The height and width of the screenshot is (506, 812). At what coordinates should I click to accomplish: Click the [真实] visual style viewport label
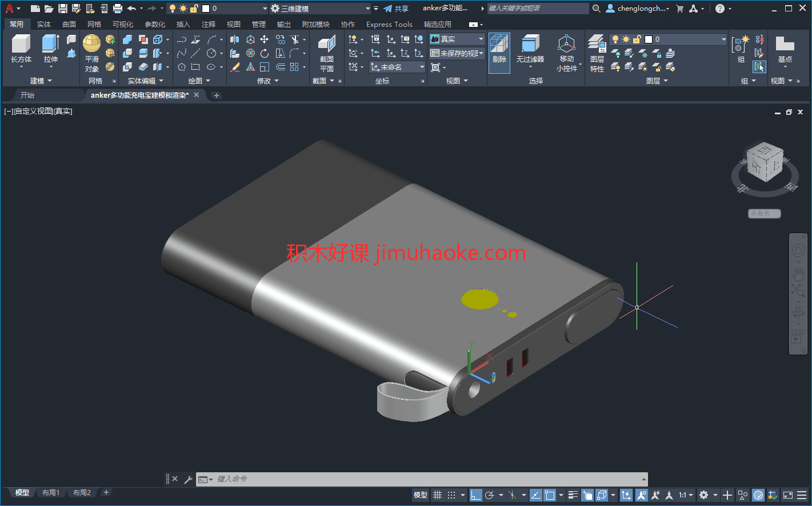click(x=63, y=111)
